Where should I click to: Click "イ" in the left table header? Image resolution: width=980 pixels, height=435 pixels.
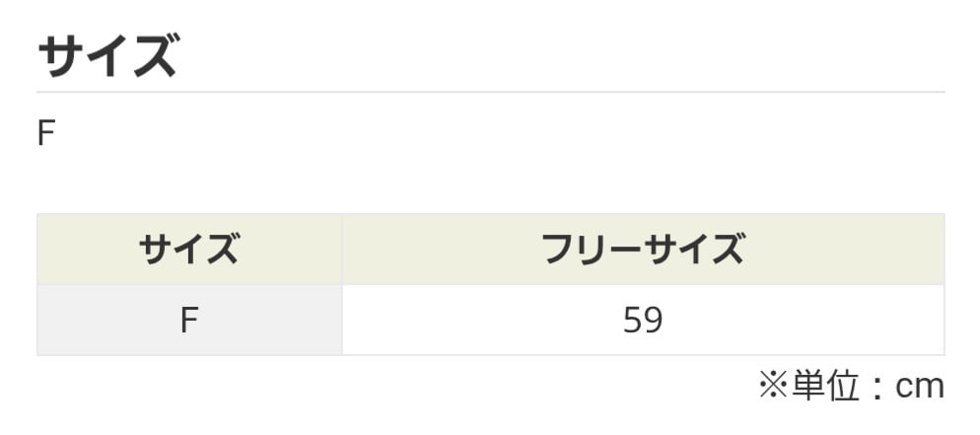tap(189, 250)
